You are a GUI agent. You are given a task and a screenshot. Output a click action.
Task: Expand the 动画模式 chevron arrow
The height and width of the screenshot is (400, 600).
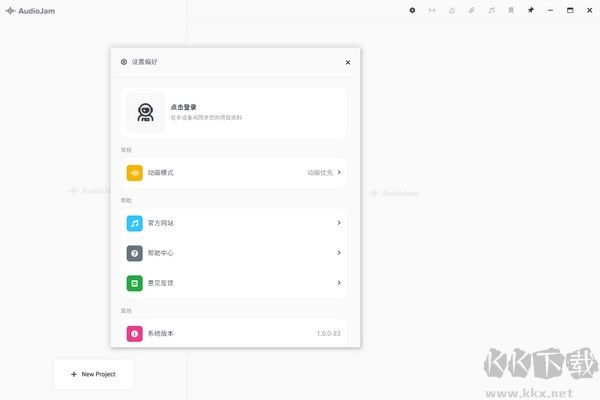click(x=339, y=173)
